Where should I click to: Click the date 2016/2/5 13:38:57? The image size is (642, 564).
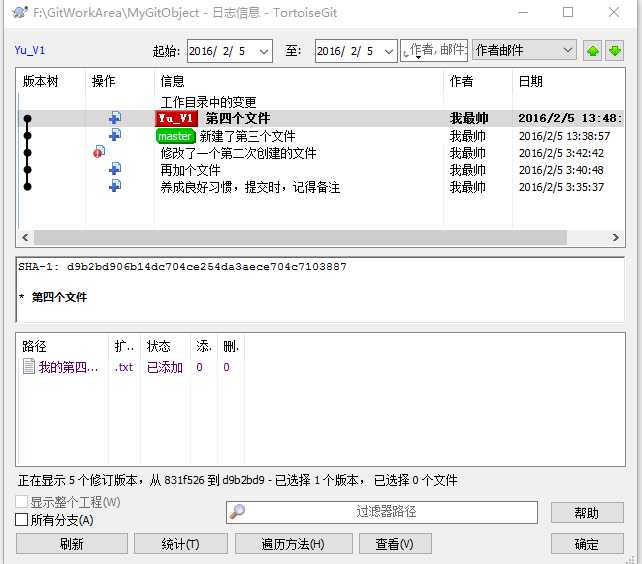coord(564,136)
